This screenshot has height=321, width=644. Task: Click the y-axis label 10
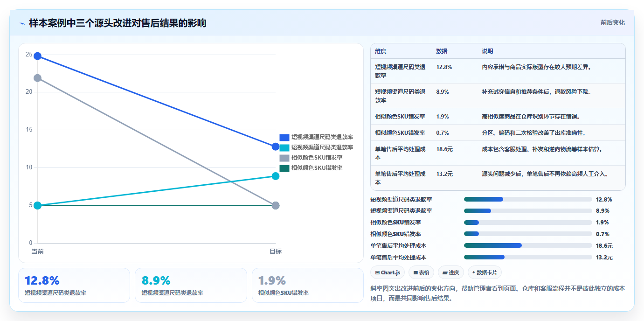click(29, 167)
